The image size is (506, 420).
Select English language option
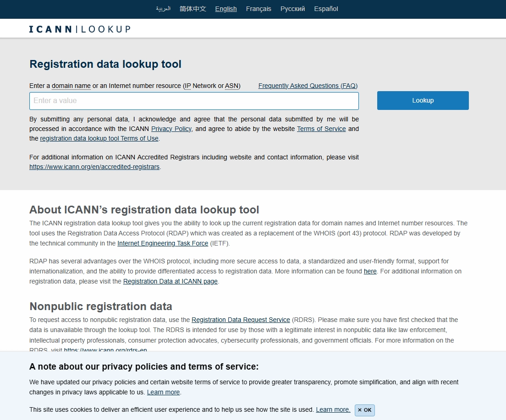click(x=226, y=9)
